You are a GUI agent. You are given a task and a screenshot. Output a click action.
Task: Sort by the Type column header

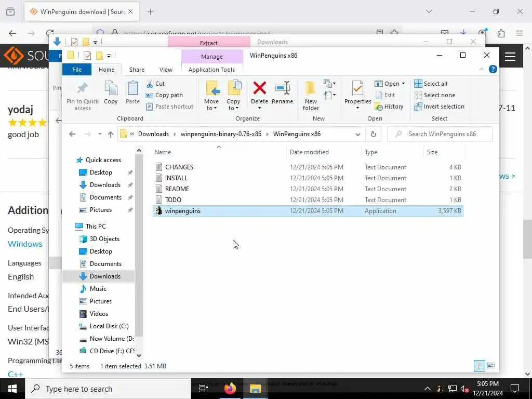[x=393, y=152]
